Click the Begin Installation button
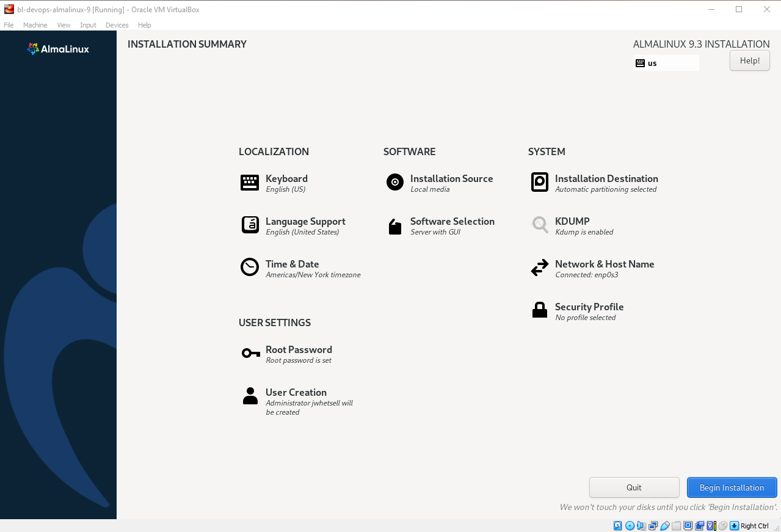781x532 pixels. click(x=732, y=487)
